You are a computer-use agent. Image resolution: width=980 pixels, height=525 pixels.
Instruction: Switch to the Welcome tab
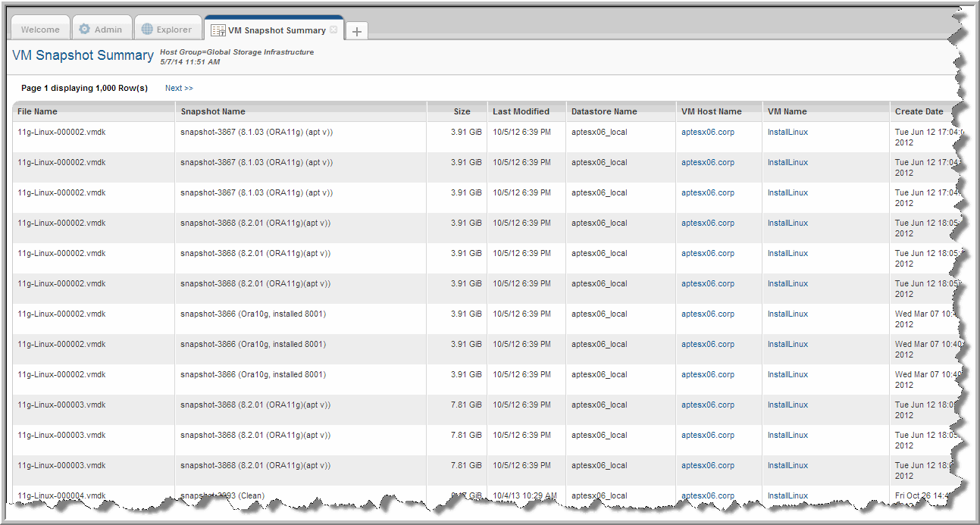[x=40, y=30]
